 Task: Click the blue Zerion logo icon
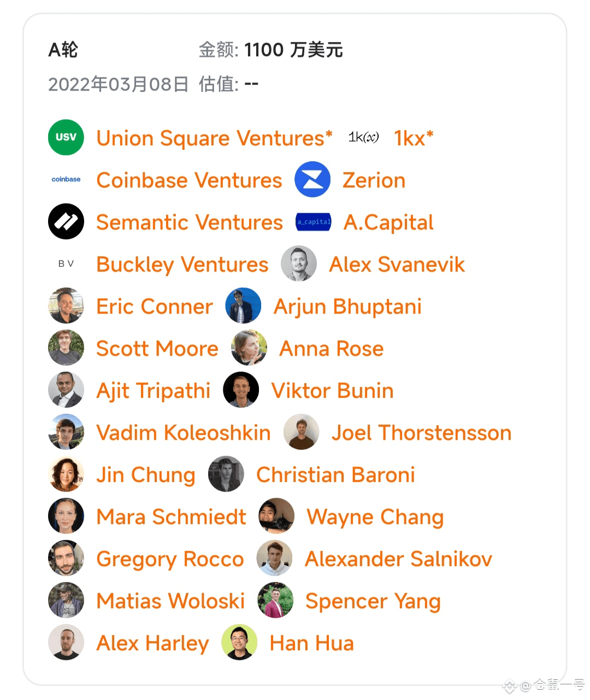312,179
